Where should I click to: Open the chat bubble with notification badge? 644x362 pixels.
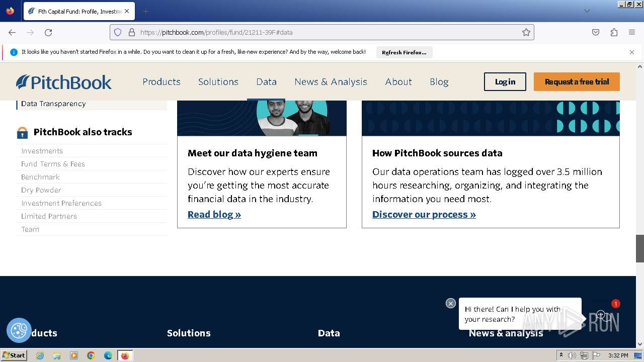603,315
